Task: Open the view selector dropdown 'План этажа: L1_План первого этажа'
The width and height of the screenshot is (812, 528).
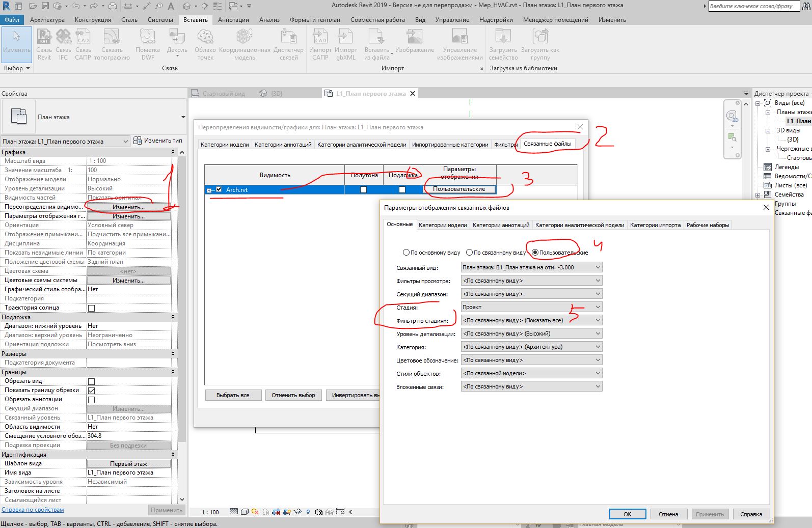Action: (x=65, y=142)
